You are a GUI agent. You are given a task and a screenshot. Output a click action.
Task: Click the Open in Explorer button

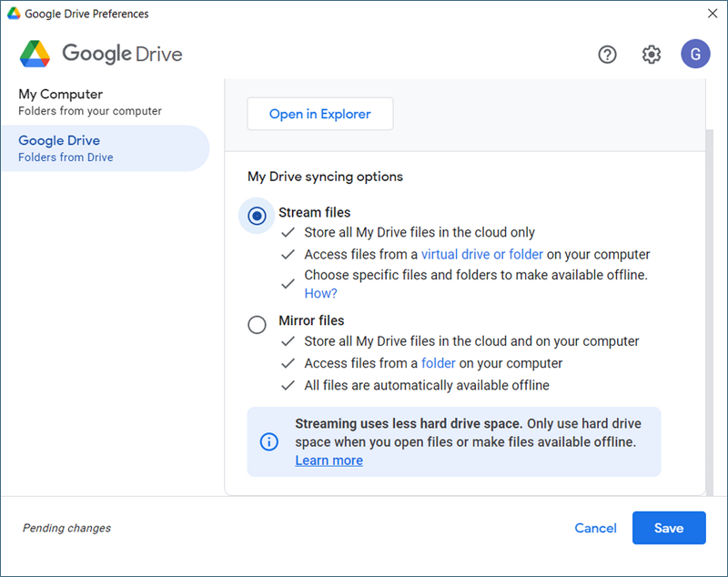[320, 114]
